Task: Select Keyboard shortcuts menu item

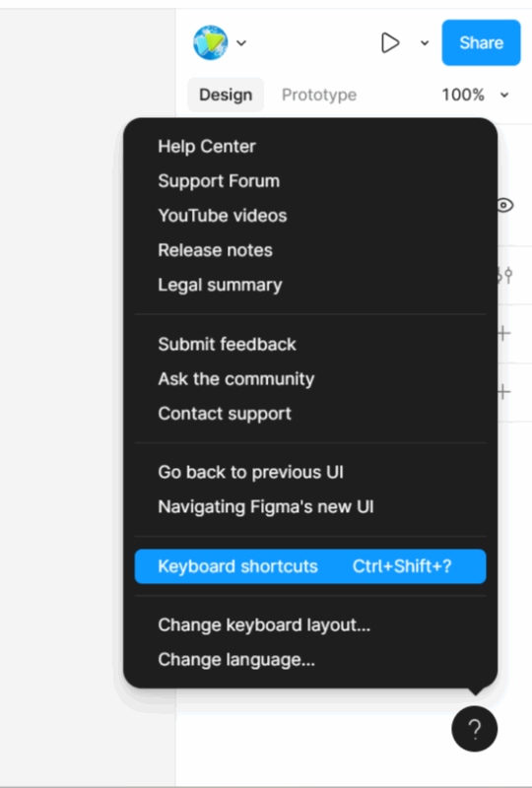Action: coord(310,566)
